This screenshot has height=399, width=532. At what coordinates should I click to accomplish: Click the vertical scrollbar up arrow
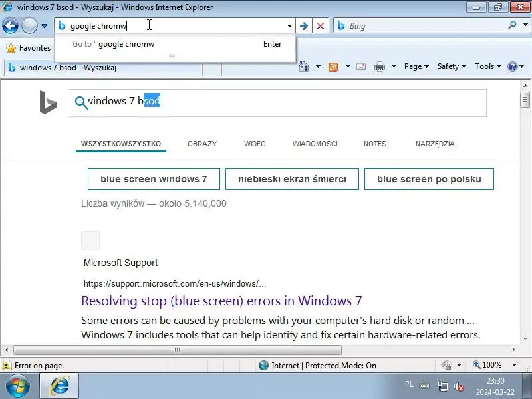click(x=525, y=86)
